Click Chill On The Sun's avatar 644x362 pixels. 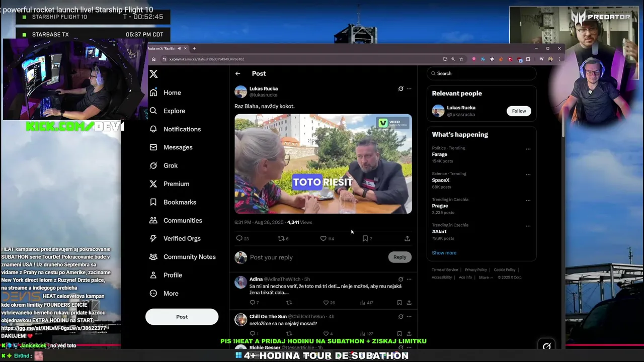tap(240, 319)
